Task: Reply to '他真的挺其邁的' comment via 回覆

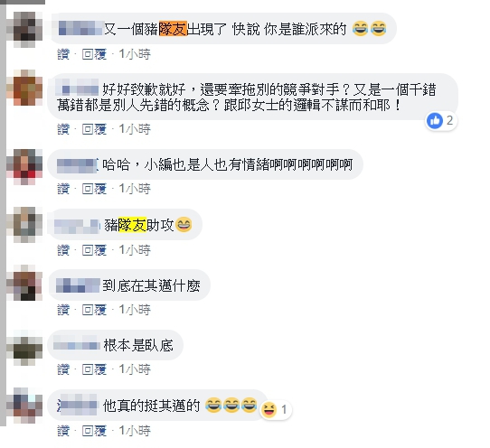Action: tap(94, 431)
